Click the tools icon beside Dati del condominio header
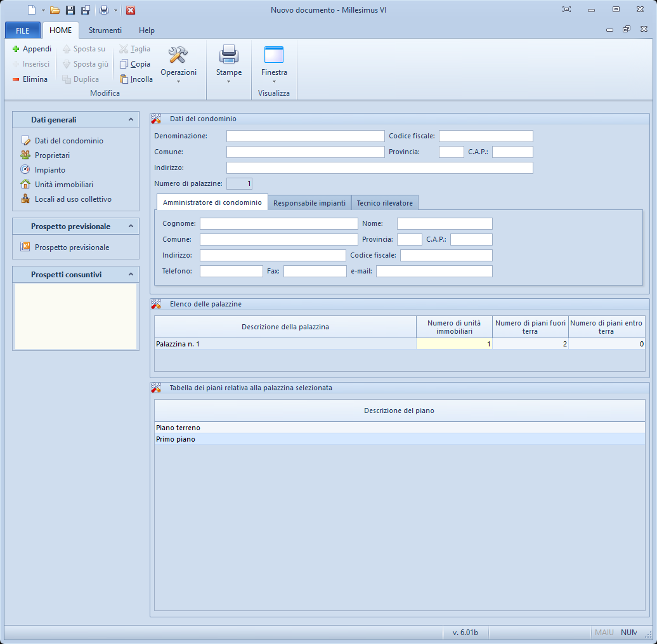Viewport: 657px width, 644px height. point(156,119)
